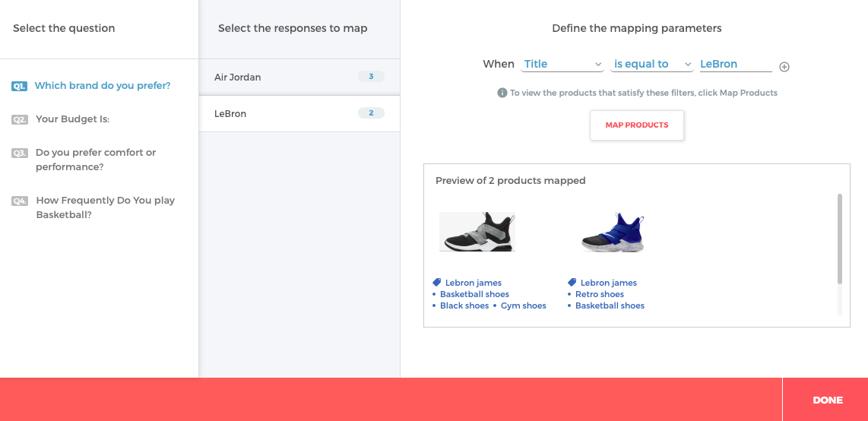Click the LeBron count badge 2
868x421 pixels.
371,113
